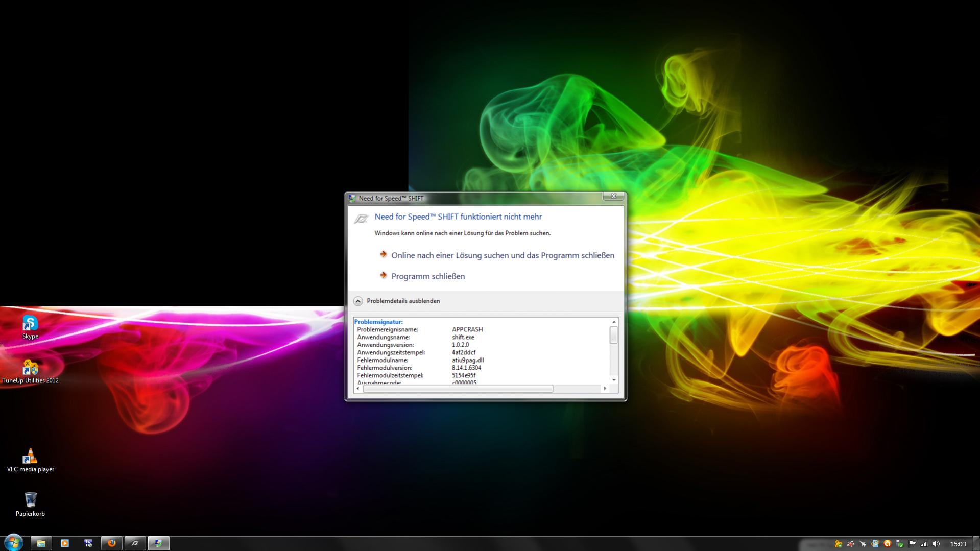Select the '4af2ddcf' timestamp value
This screenshot has width=980, height=551.
tap(464, 352)
